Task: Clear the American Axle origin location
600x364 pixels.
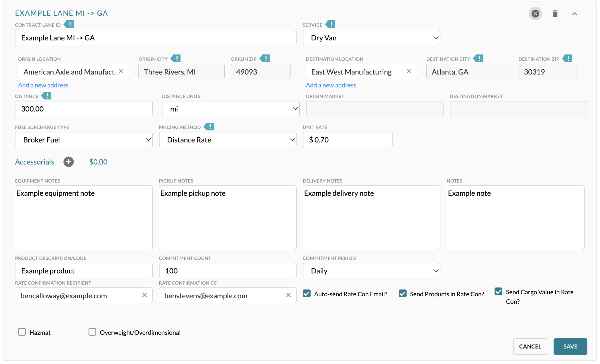Action: [x=121, y=71]
